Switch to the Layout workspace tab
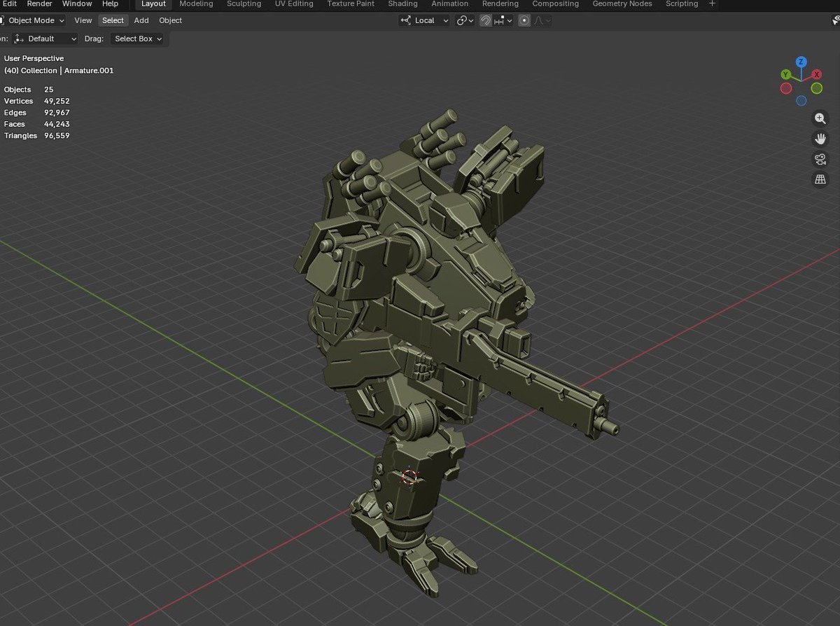This screenshot has height=626, width=840. [x=153, y=4]
